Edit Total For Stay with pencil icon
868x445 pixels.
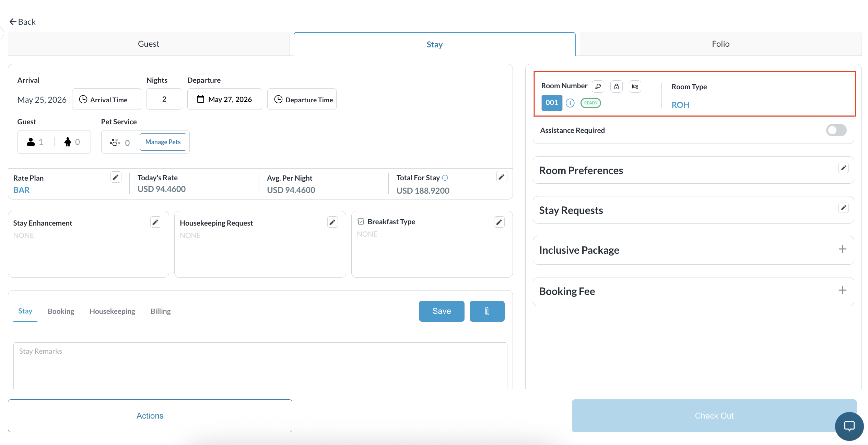click(502, 177)
